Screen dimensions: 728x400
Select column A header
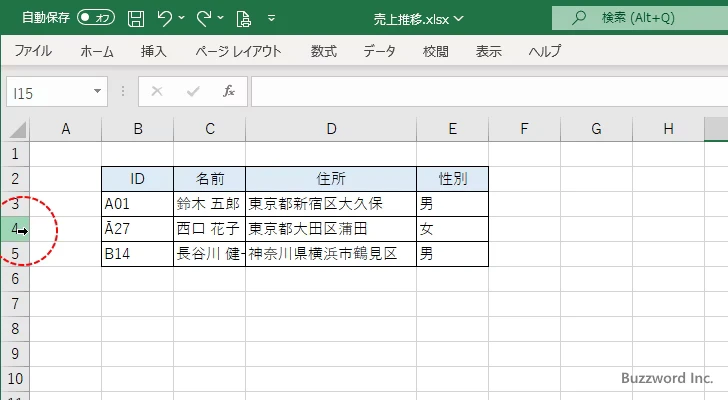tap(65, 129)
